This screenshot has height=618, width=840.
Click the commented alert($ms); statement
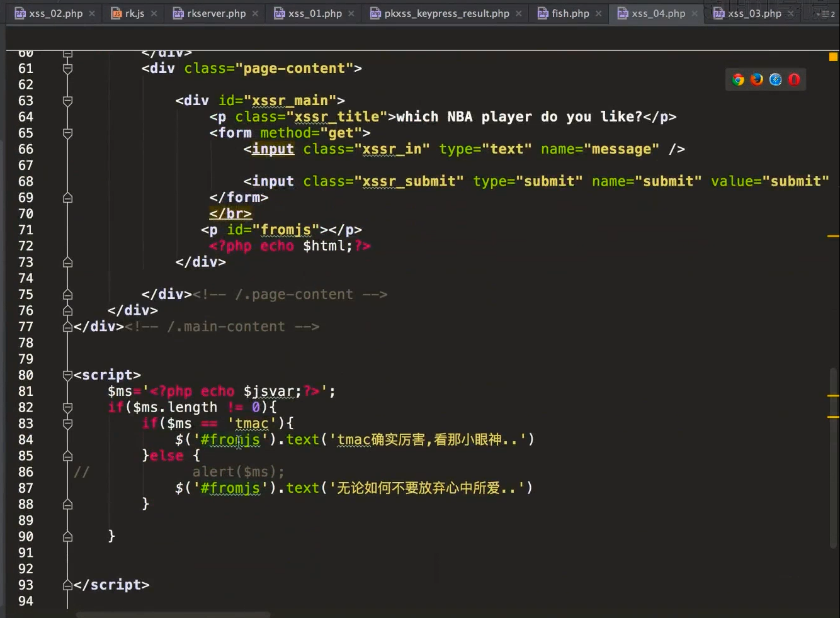click(x=238, y=472)
